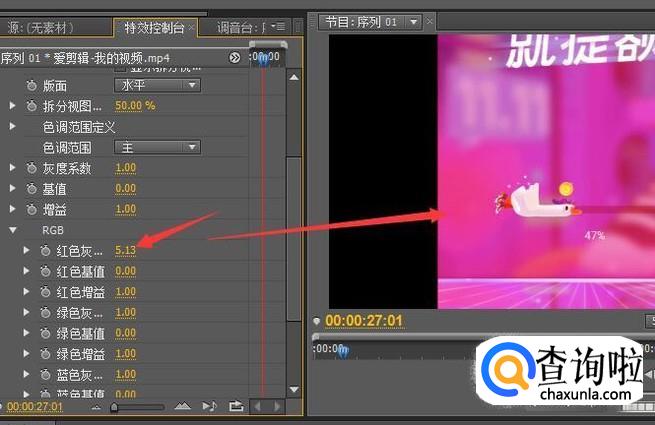Toggle animation stopwatch for 拆分视图
Viewport: 655px width, 425px height.
click(x=32, y=106)
